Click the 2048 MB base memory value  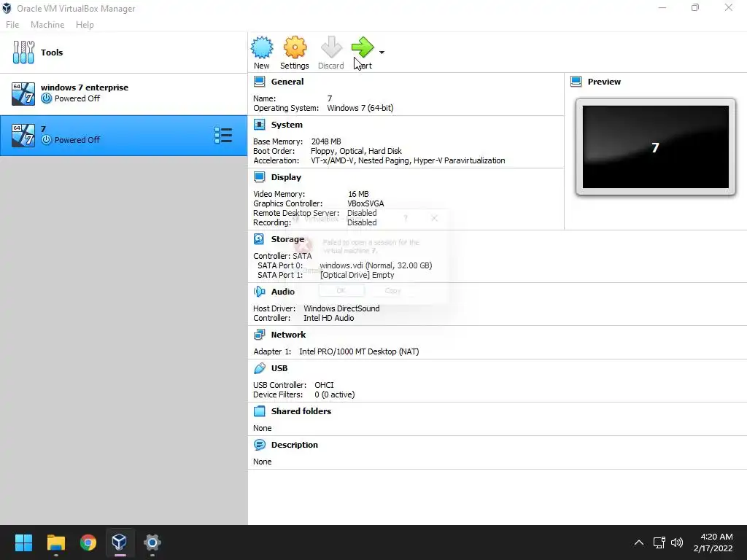click(326, 141)
